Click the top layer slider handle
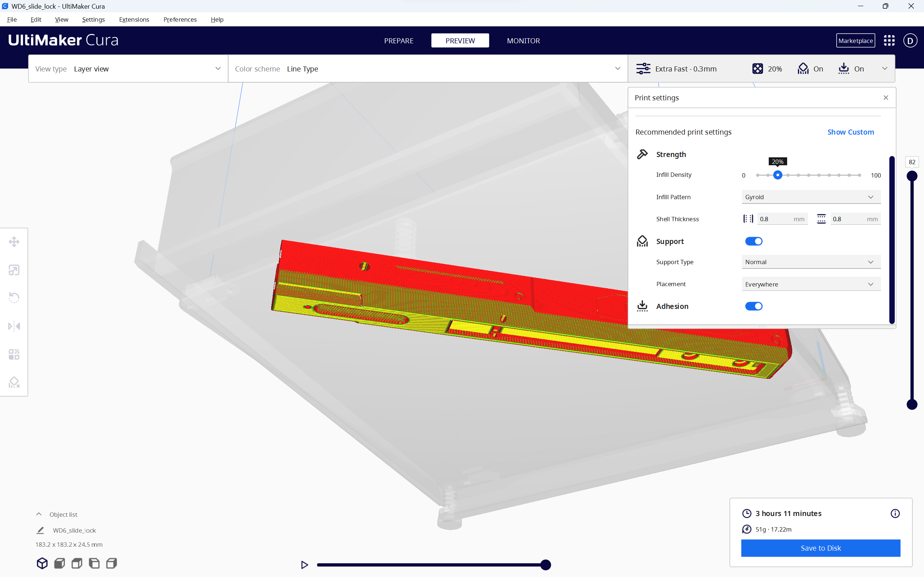This screenshot has width=924, height=577. [912, 176]
